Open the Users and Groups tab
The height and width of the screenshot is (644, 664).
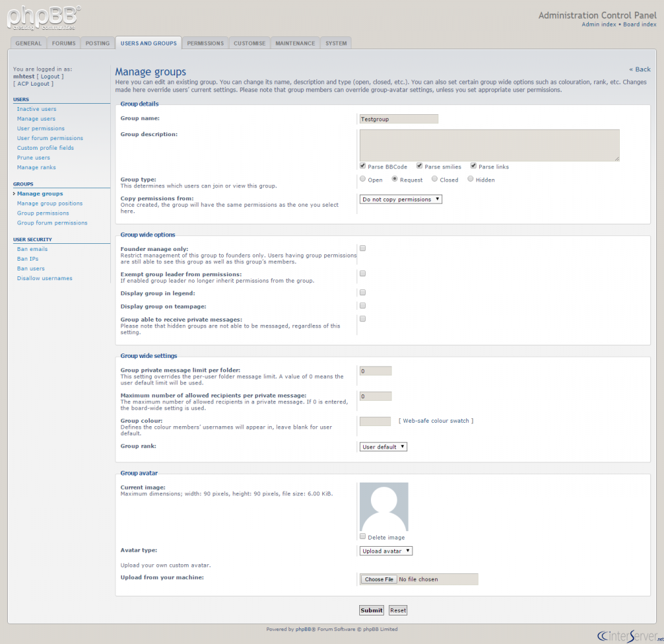pyautogui.click(x=148, y=43)
